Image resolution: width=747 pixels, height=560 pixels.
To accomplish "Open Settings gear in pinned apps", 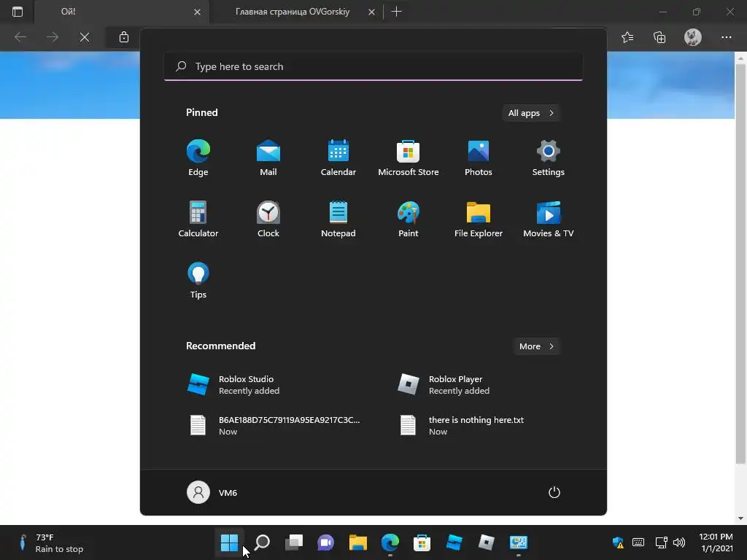I will (x=549, y=157).
